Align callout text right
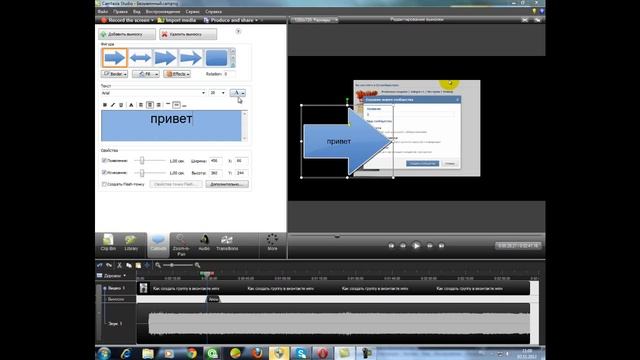Viewport: 640px width, 360px height. click(158, 105)
